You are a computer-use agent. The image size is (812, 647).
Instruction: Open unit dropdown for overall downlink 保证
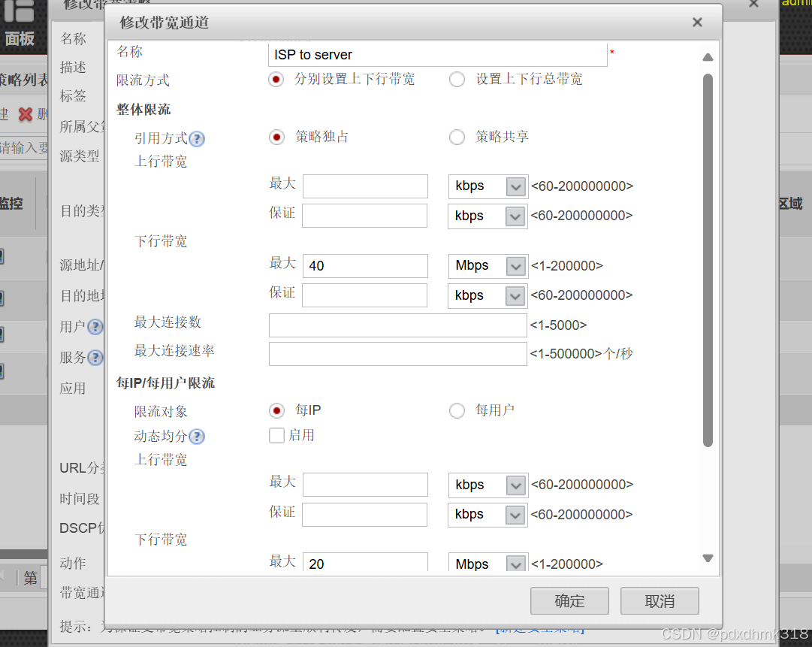488,296
